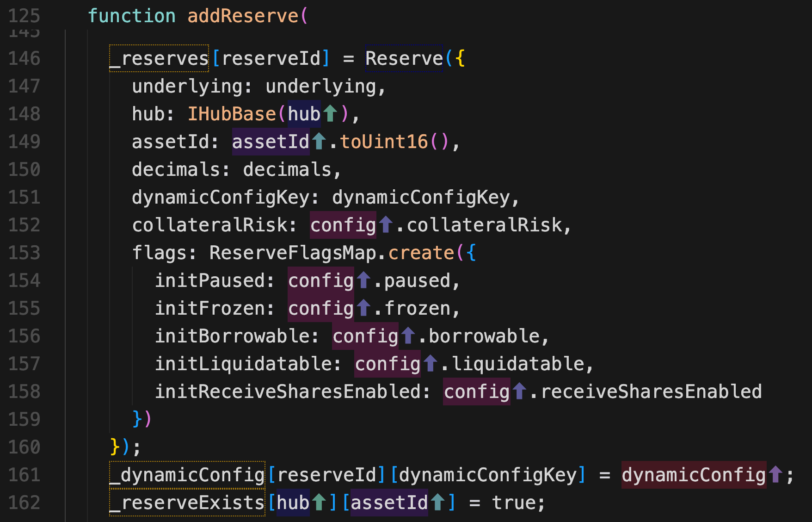Click line number 146 in gutter

[x=24, y=58]
